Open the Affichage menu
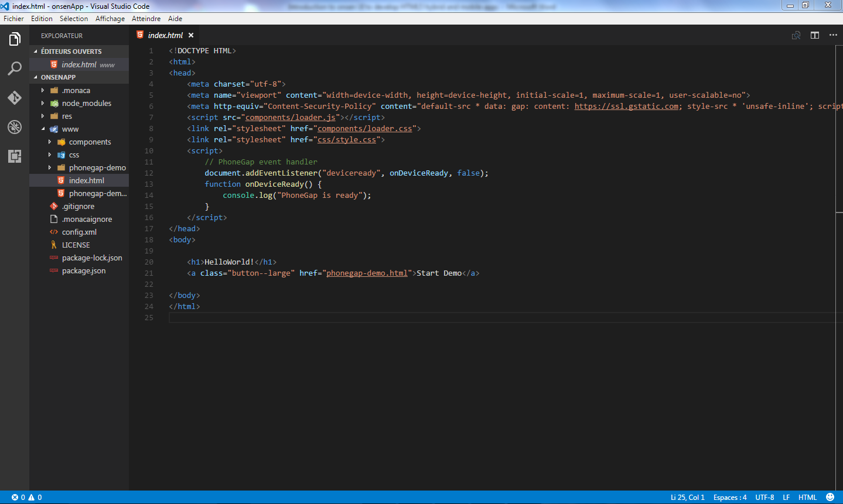 click(x=110, y=18)
